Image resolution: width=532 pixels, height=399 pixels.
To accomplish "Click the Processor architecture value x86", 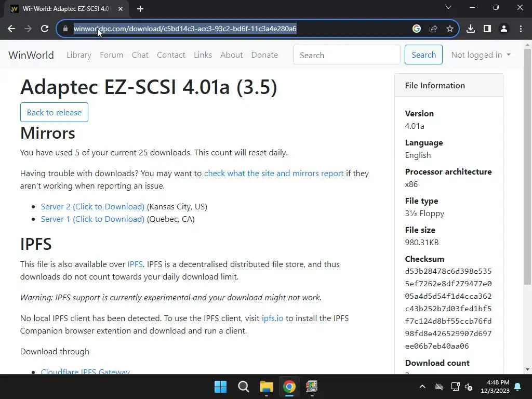I will [x=411, y=184].
